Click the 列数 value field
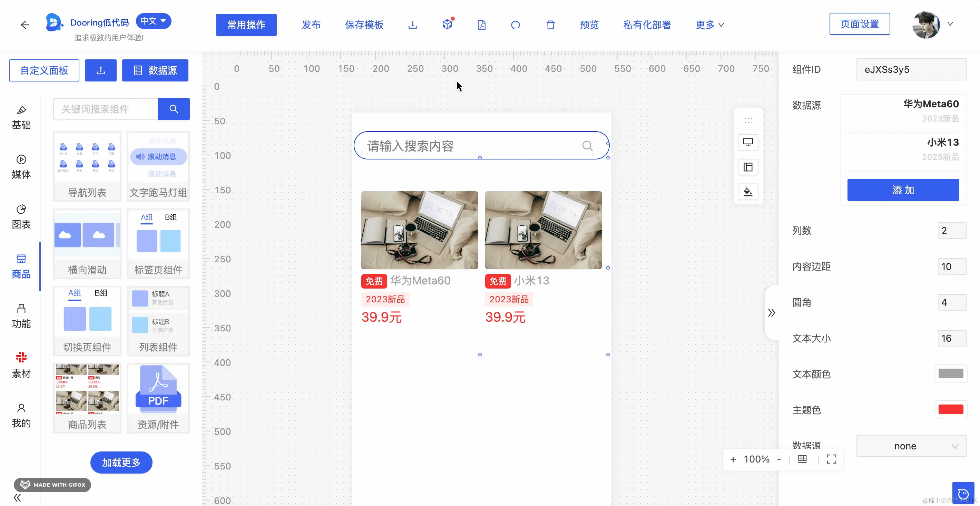 coord(952,231)
